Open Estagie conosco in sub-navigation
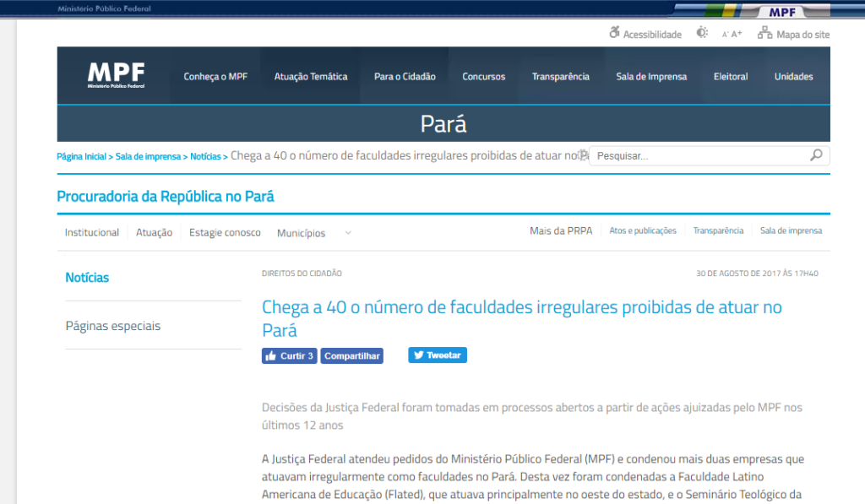 point(225,232)
